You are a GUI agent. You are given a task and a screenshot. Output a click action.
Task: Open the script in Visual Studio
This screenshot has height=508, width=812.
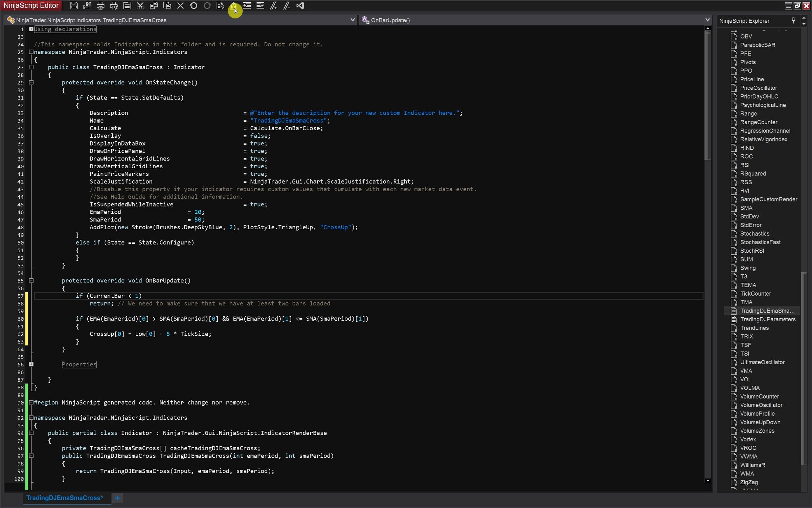coord(300,5)
